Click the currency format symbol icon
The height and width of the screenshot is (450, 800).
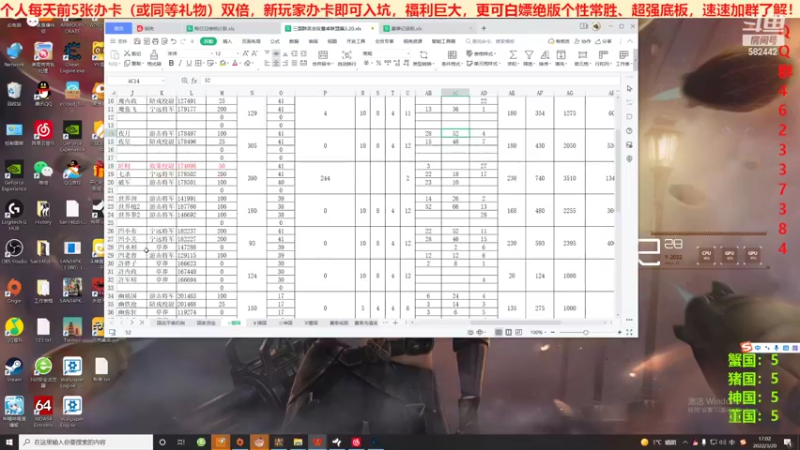pyautogui.click(x=366, y=63)
